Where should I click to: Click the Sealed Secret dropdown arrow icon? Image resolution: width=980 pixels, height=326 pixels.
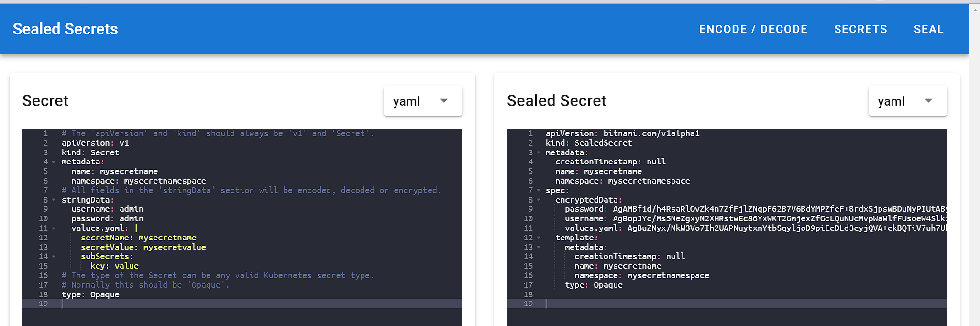point(928,101)
